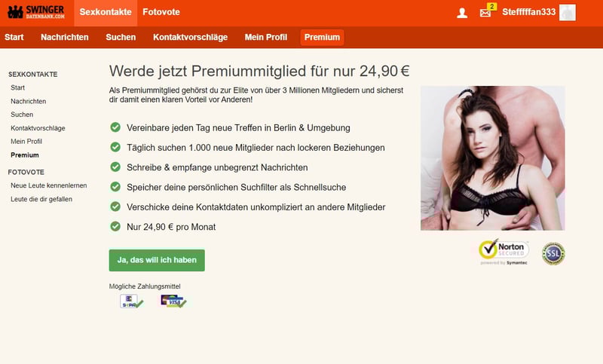Open 'Neue Leute kennenlernen' sidebar link
The image size is (603, 364).
49,185
